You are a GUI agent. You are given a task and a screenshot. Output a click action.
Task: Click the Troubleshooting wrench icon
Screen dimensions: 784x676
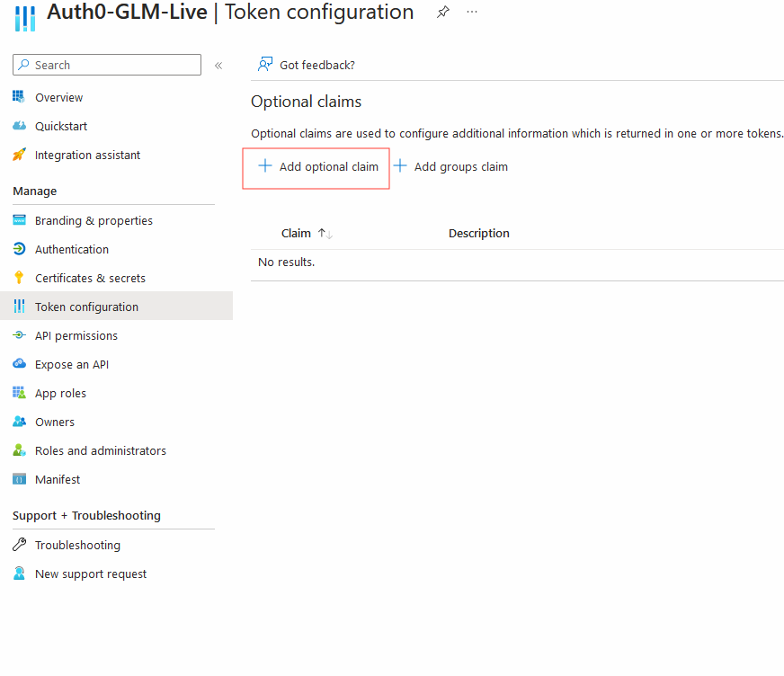click(x=19, y=545)
